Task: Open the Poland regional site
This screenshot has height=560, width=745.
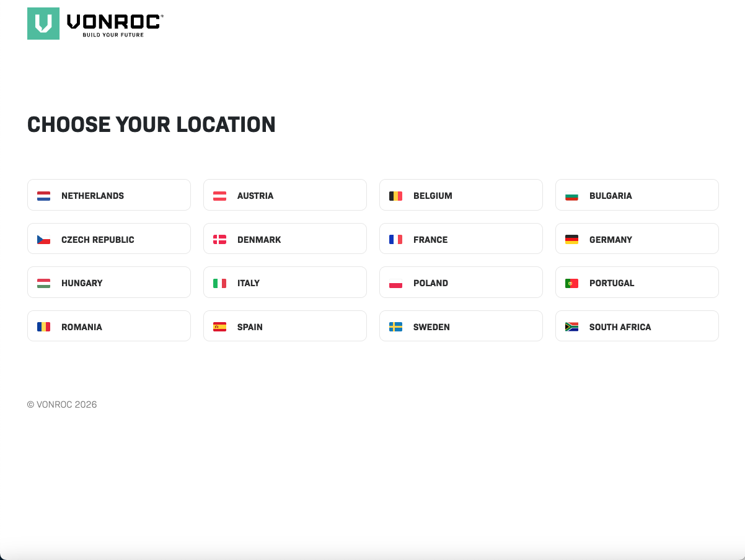Action: (x=461, y=282)
